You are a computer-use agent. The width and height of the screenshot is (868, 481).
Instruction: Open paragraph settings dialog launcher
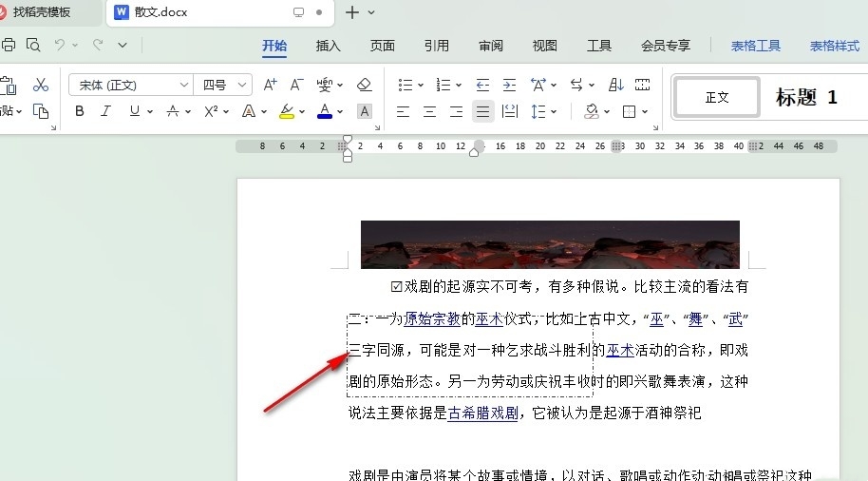coord(655,128)
